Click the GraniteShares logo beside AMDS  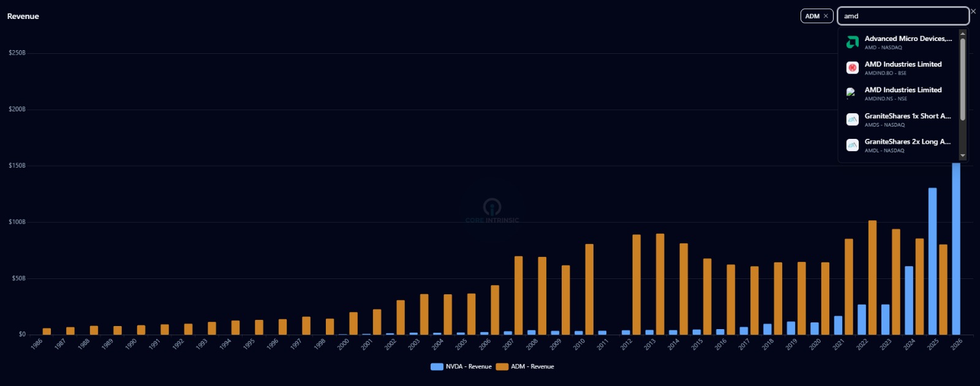pyautogui.click(x=852, y=120)
